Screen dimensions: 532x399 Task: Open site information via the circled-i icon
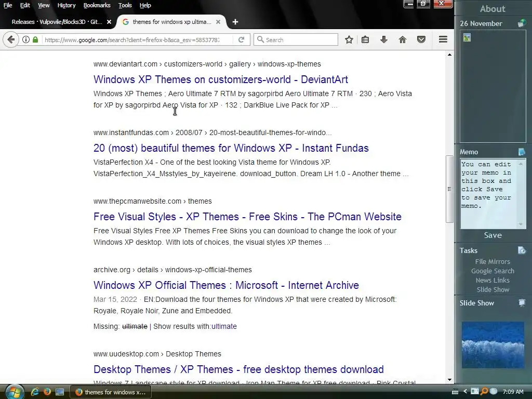point(26,39)
